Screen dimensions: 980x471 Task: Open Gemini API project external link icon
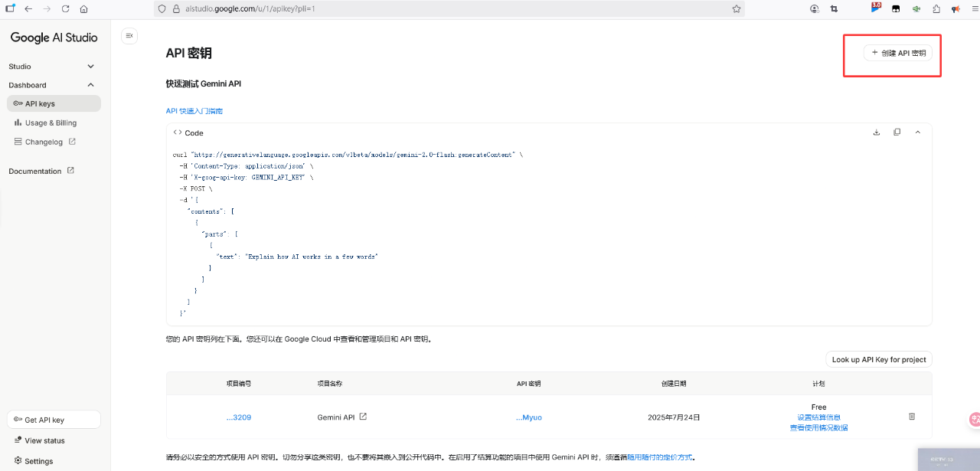(x=363, y=417)
